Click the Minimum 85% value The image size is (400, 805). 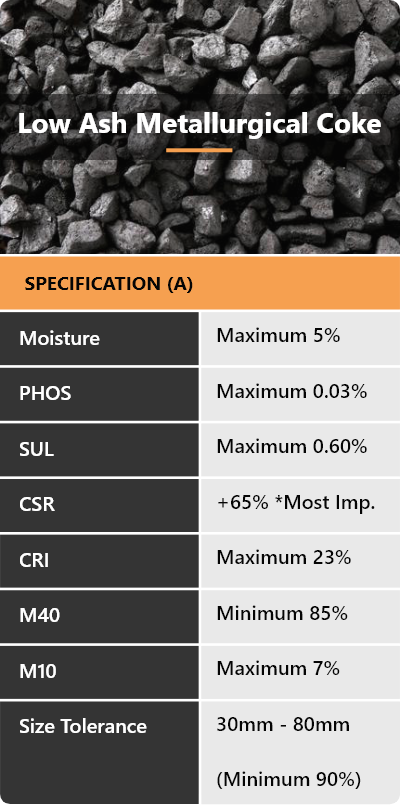282,613
